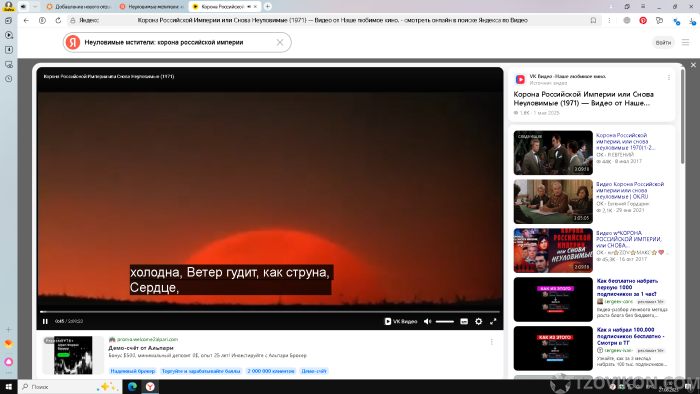This screenshot has width=700, height=394.
Task: Open 'Демо-счёт от Альпари' ad title
Action: (141, 348)
